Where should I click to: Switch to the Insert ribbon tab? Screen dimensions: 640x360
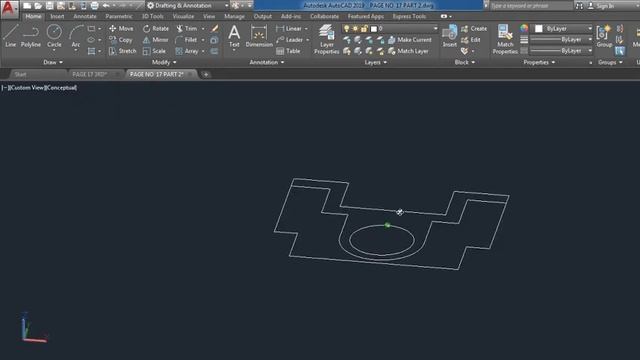(x=57, y=17)
